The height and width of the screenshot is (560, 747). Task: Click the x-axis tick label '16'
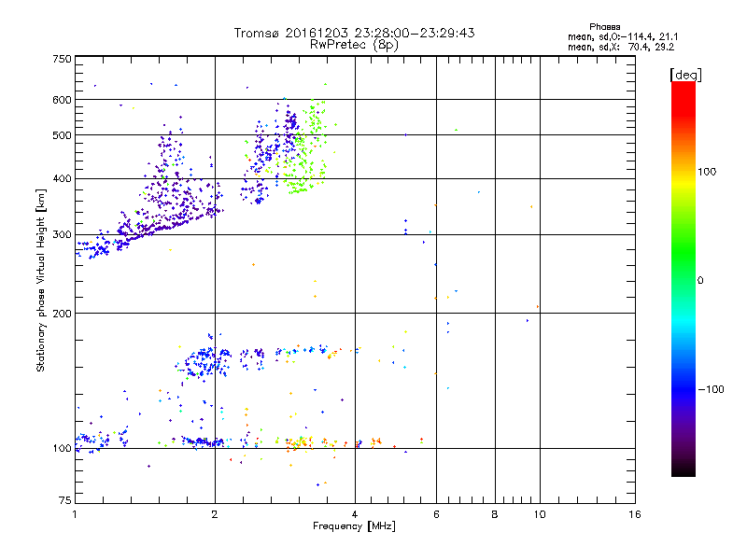635,514
